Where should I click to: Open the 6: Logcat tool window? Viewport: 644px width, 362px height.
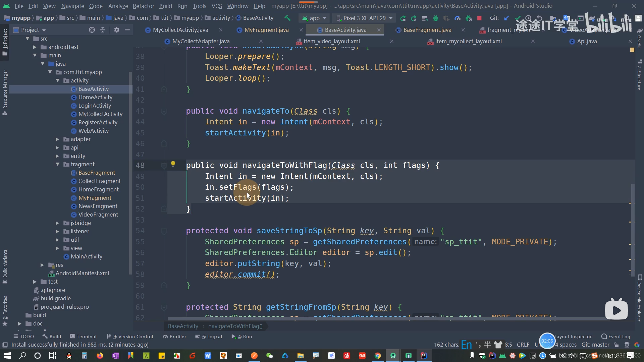point(209,337)
